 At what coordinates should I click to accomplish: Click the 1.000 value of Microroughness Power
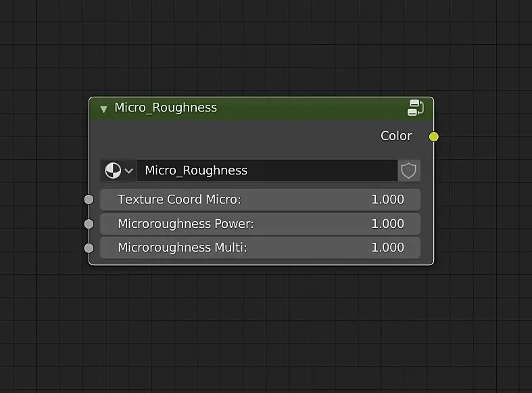(x=387, y=224)
